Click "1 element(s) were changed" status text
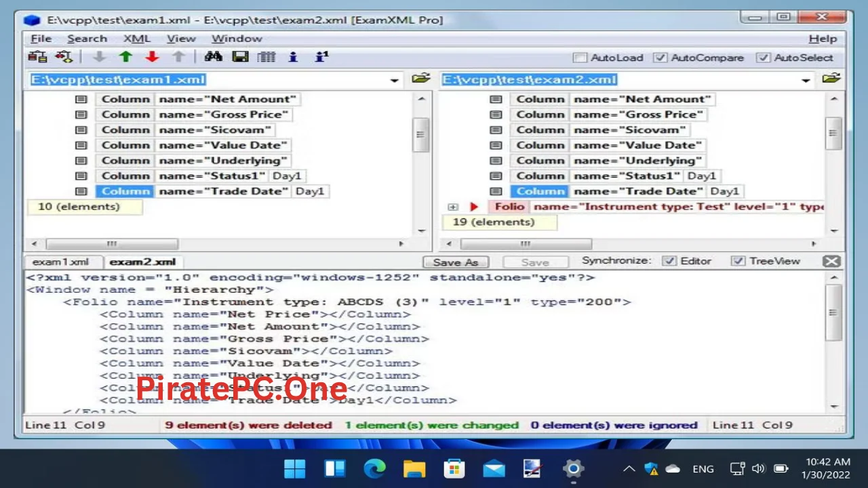 pos(431,425)
